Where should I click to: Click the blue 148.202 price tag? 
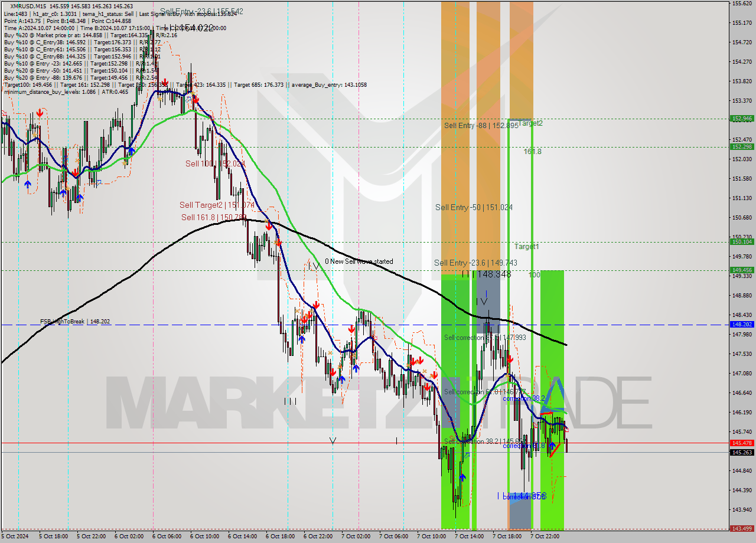pyautogui.click(x=742, y=325)
